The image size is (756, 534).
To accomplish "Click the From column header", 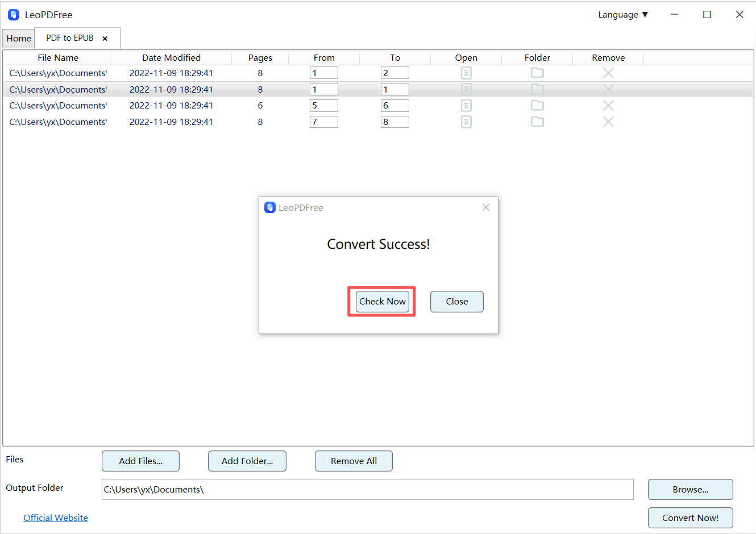I will click(x=324, y=58).
